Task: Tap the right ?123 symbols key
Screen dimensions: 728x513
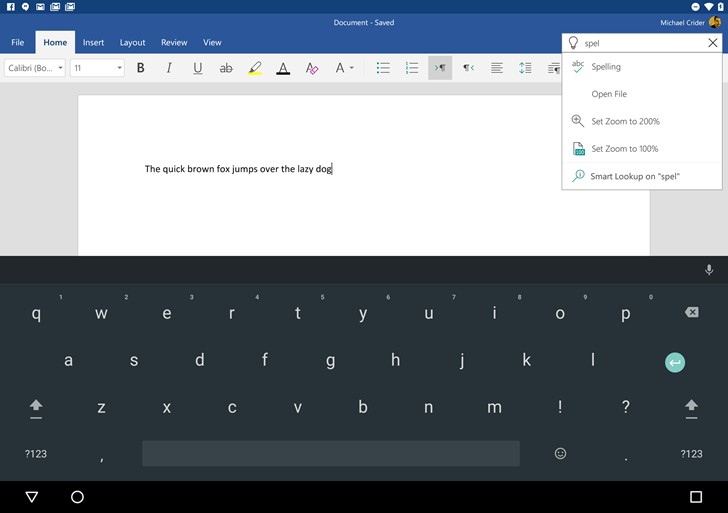Action: [691, 454]
